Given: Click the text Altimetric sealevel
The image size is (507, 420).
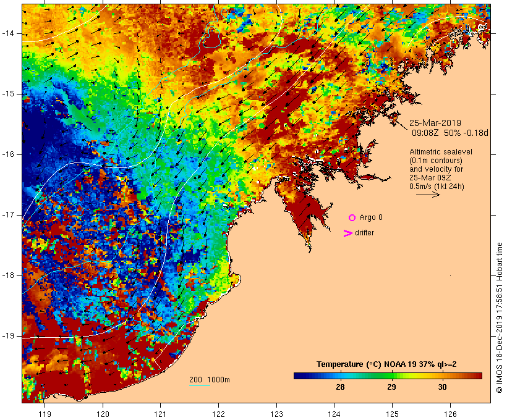Looking at the screenshot, I should tap(441, 152).
